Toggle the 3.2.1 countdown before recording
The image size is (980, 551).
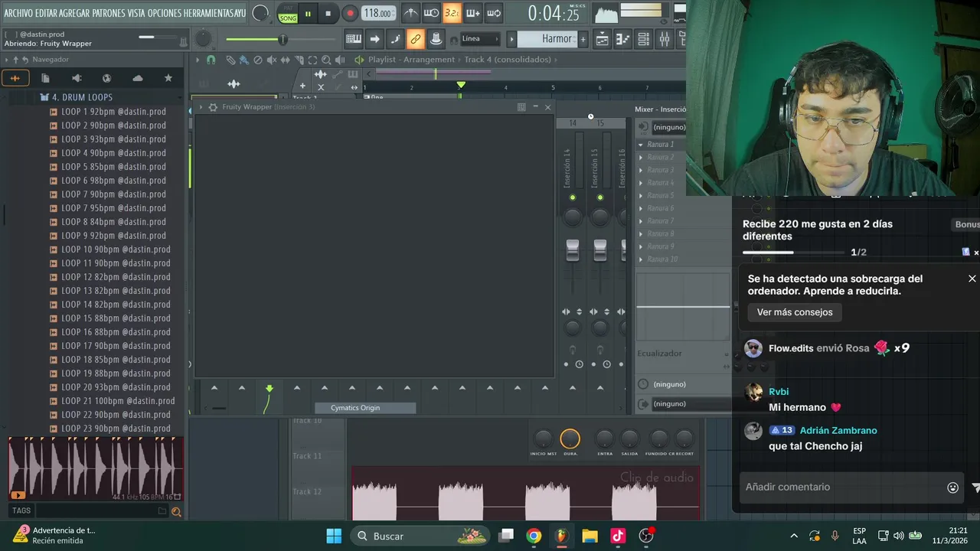452,13
